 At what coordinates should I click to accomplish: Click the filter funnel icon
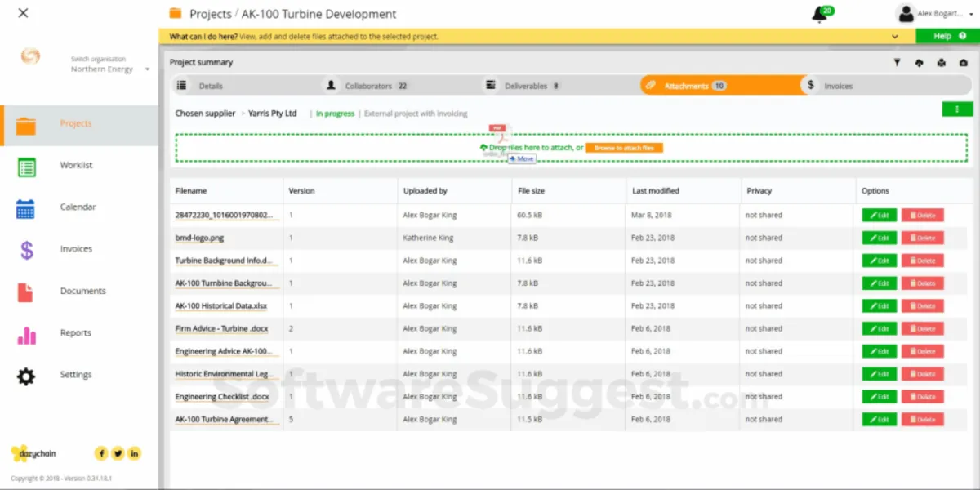[897, 63]
